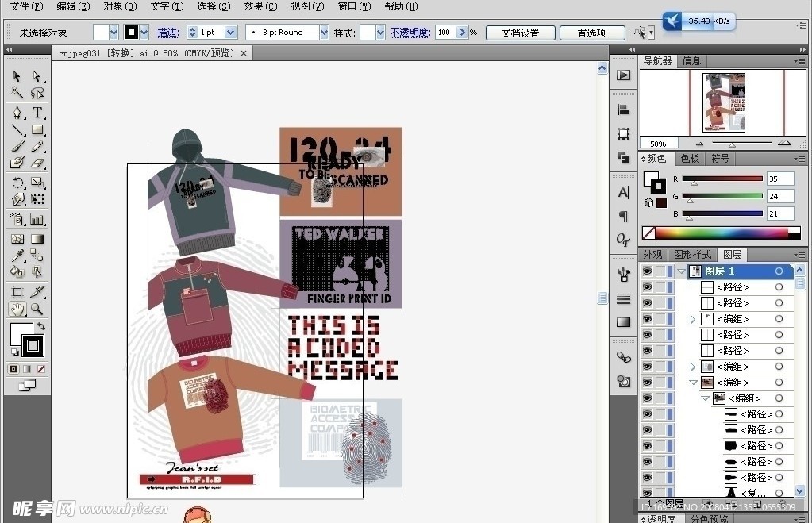Click target circle of 图层 1
The image size is (812, 523).
pyautogui.click(x=779, y=271)
